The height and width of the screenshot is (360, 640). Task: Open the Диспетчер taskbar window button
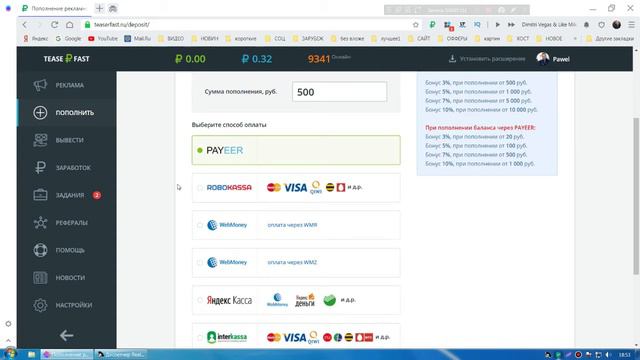coord(121,354)
